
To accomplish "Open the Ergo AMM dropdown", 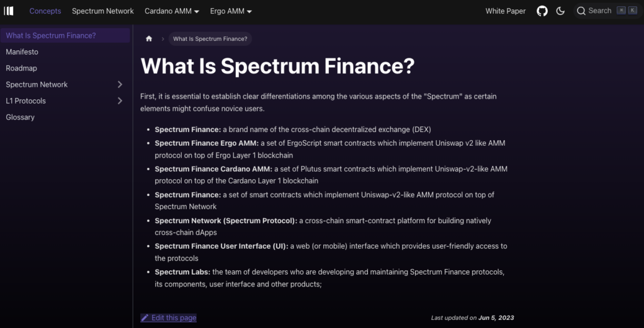I will click(231, 11).
